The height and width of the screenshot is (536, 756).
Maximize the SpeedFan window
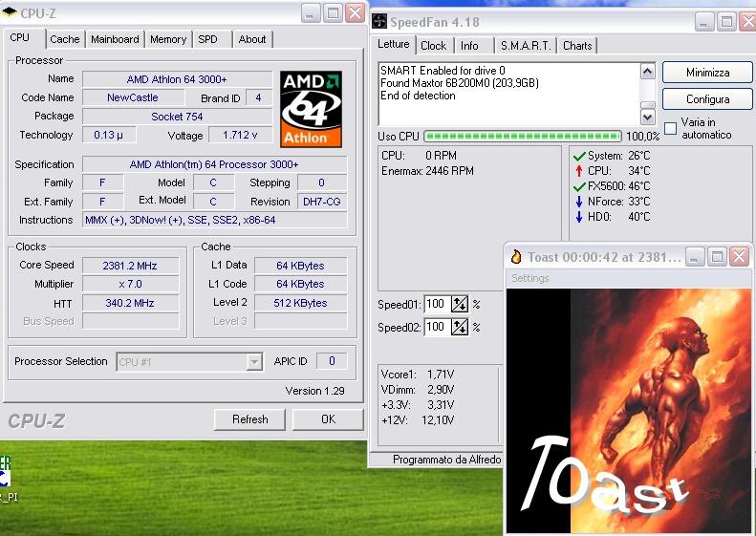click(726, 22)
